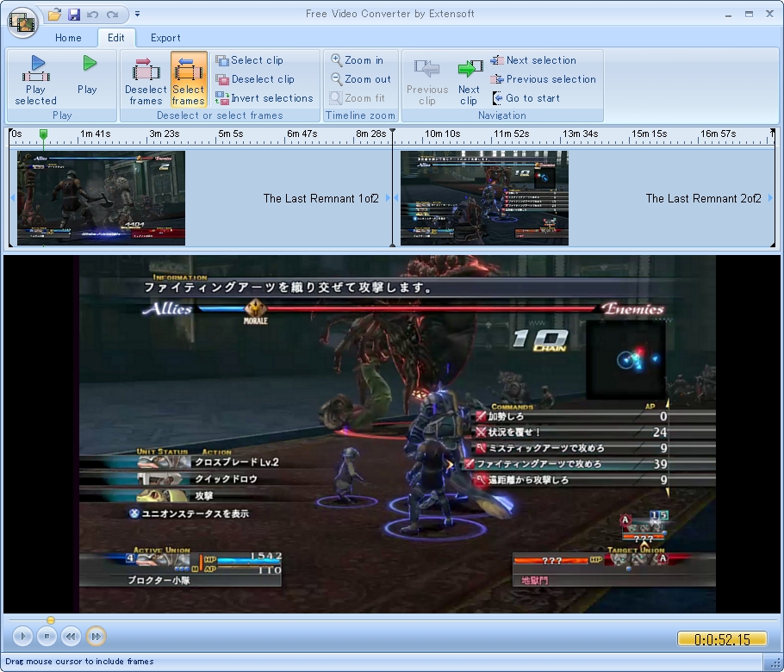This screenshot has height=672, width=784.
Task: Click Deselect clip in the ribbon
Action: pos(255,79)
